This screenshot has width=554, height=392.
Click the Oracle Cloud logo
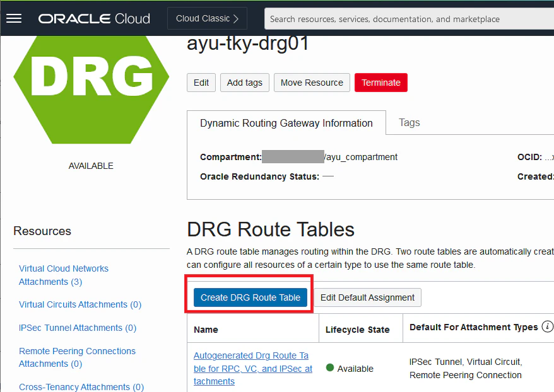tap(94, 19)
